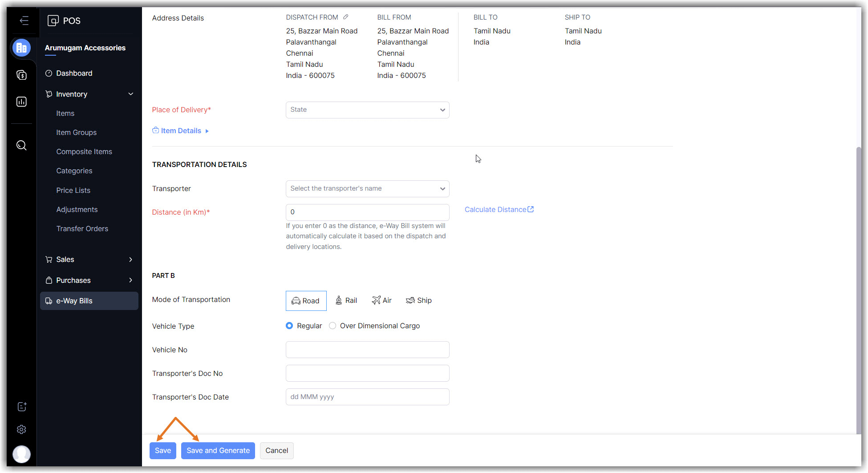Open the search icon in left rail
The image size is (868, 473).
tap(21, 145)
